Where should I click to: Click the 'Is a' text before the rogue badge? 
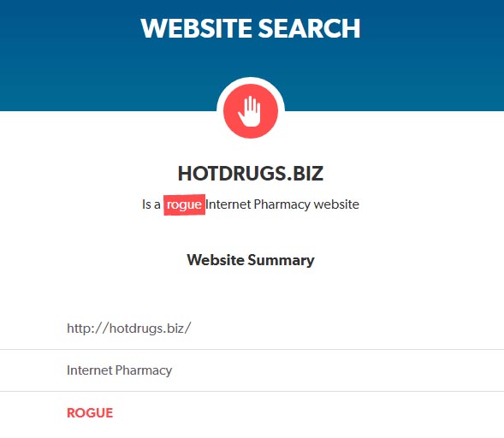tap(151, 204)
